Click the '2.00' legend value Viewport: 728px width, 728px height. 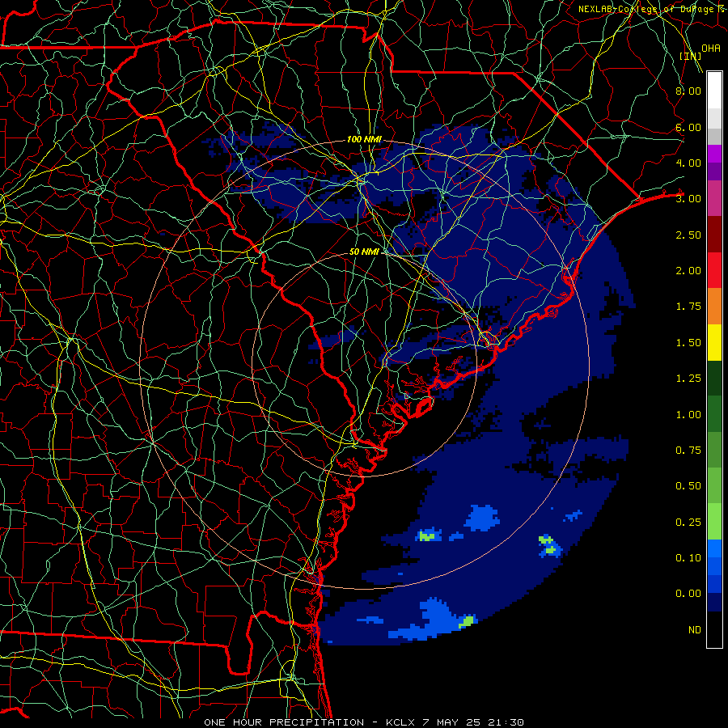688,271
